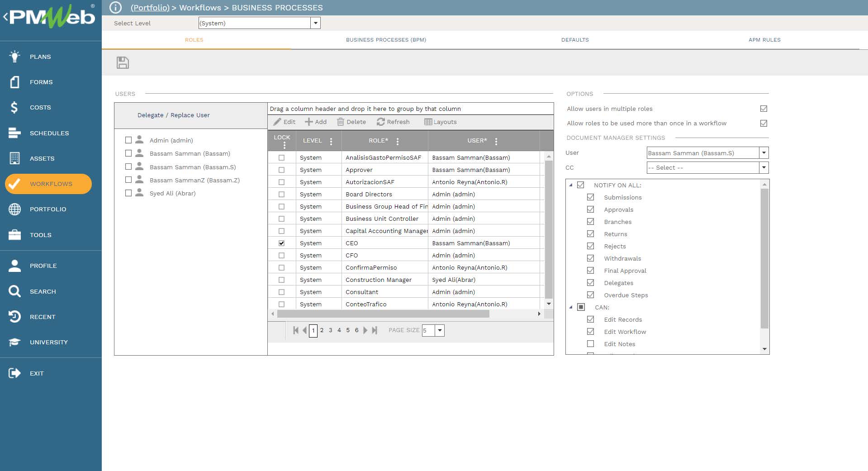Open Document Manager User dropdown
Viewport: 868px width, 471px height.
pos(764,153)
